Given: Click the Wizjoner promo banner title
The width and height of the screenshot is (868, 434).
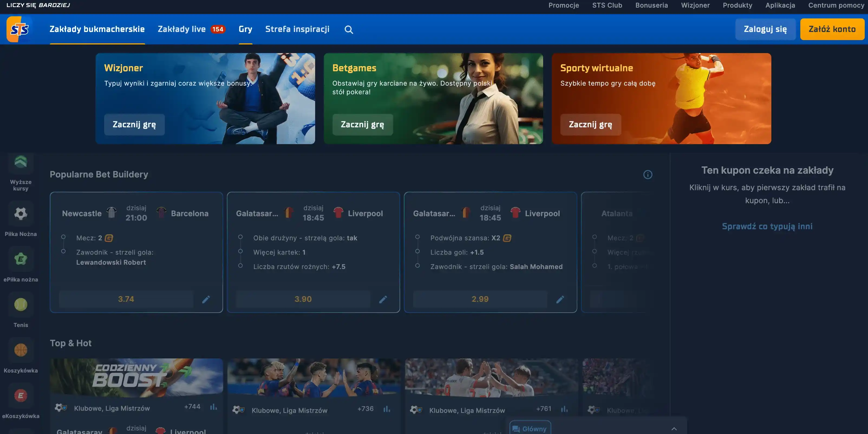Looking at the screenshot, I should point(123,68).
